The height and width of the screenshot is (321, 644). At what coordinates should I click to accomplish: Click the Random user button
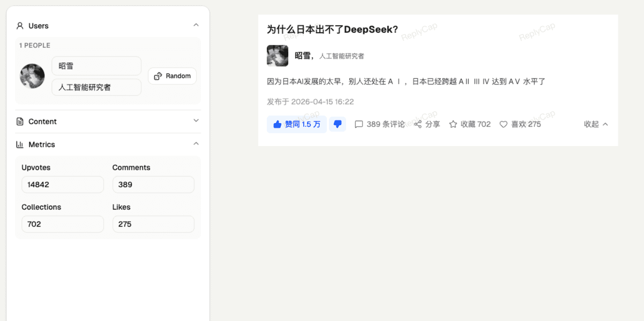tap(172, 76)
